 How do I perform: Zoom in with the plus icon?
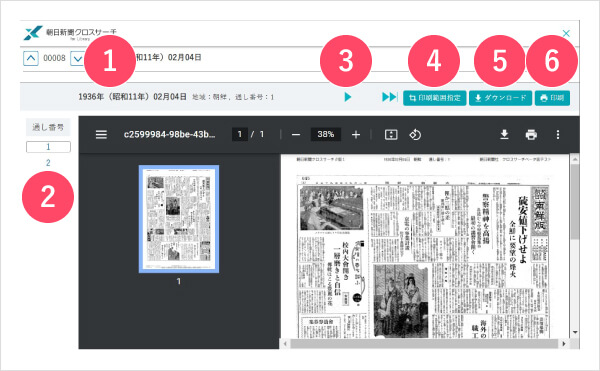pos(356,135)
